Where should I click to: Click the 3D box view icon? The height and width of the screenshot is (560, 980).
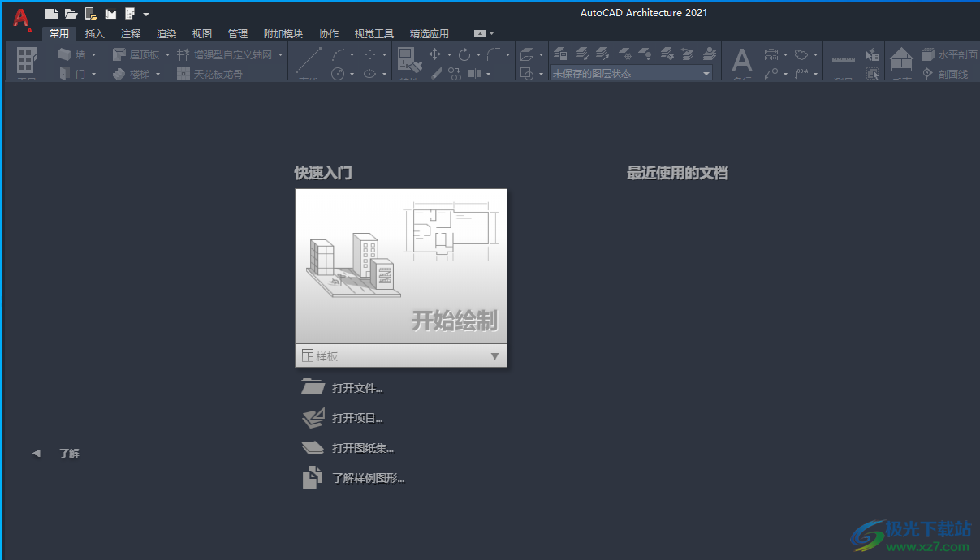coord(527,54)
